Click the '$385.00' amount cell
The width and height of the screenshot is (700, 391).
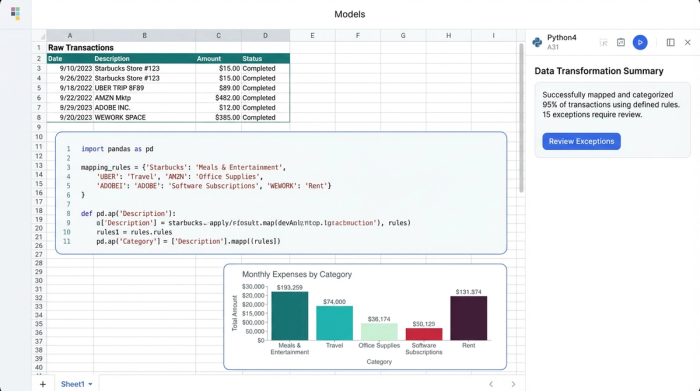pos(218,117)
